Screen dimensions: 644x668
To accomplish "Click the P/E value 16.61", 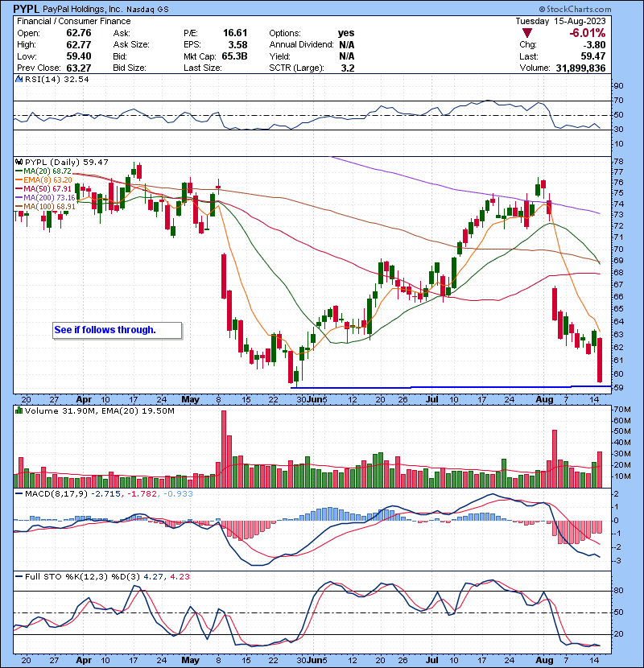I will coord(235,33).
